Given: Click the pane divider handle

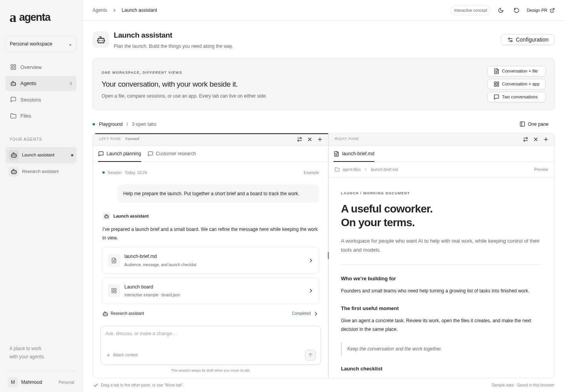Looking at the screenshot, I should pos(328,256).
